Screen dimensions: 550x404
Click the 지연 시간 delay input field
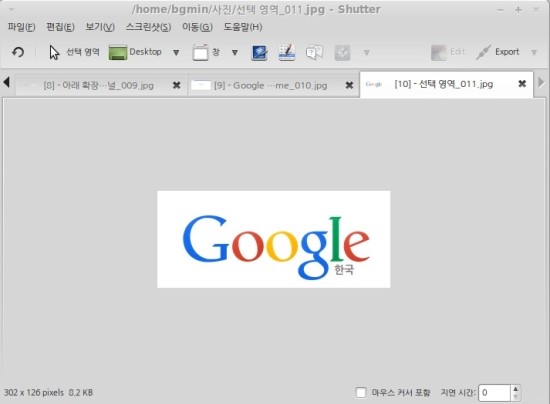(494, 392)
